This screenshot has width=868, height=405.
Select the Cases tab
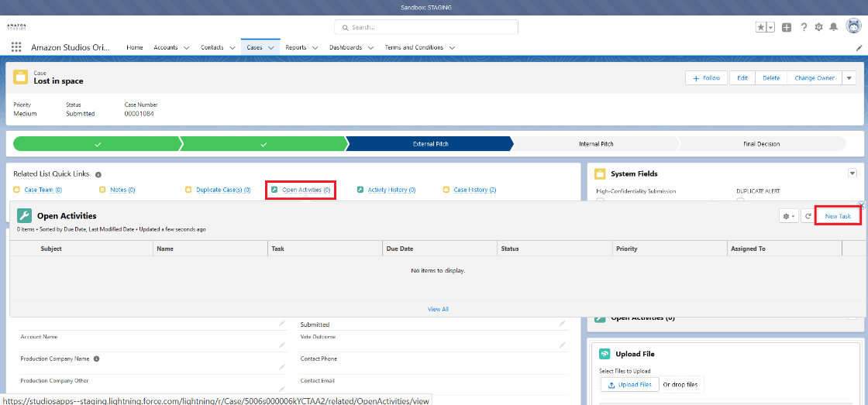tap(255, 47)
